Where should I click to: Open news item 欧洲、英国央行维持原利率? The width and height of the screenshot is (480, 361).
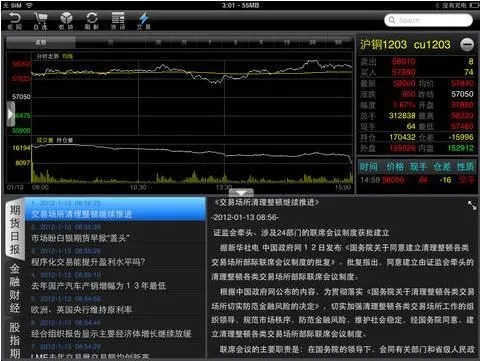coord(115,305)
